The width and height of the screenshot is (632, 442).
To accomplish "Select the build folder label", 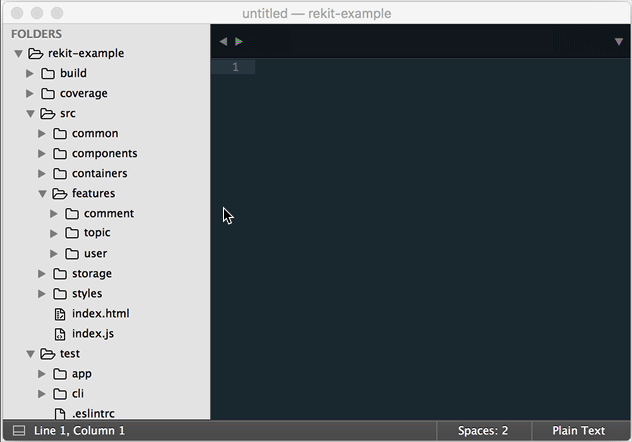I will click(x=73, y=73).
